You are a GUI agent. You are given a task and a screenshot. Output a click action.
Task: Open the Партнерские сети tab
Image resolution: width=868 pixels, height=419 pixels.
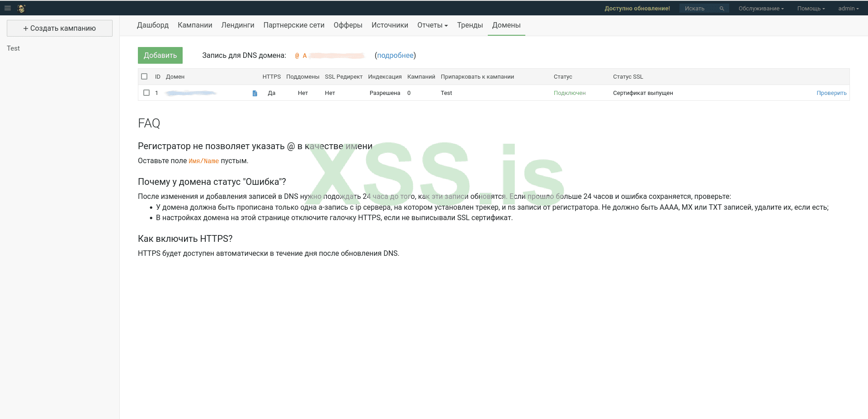click(x=294, y=25)
